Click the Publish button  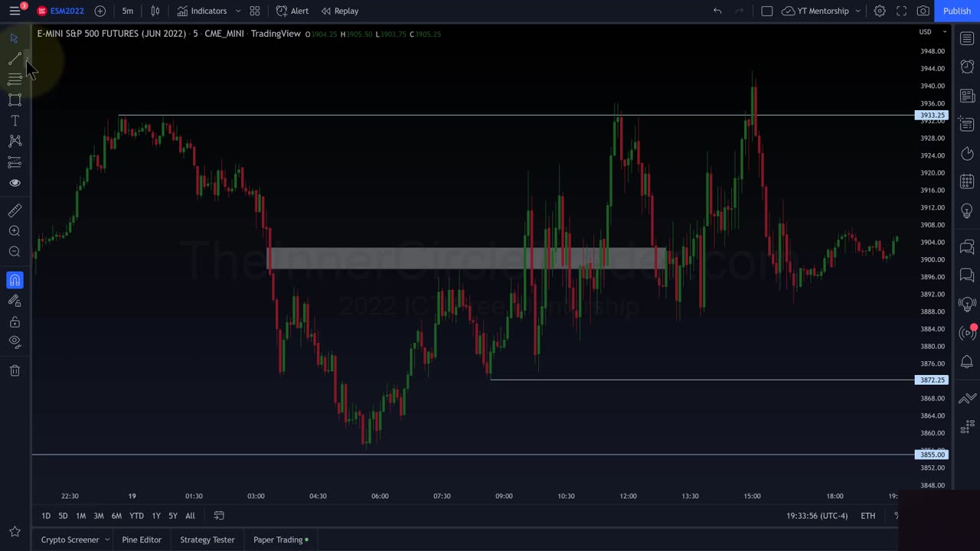tap(957, 11)
